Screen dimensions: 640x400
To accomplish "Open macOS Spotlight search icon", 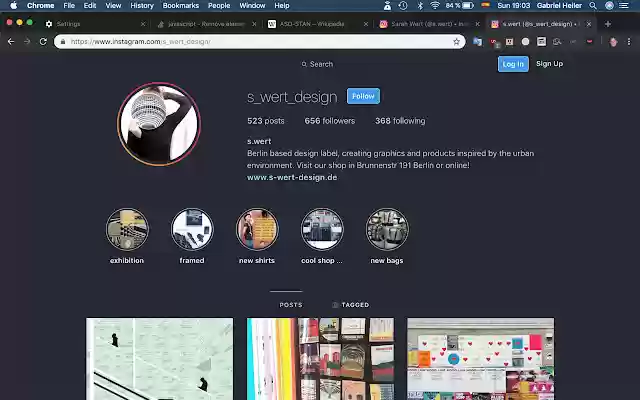I will (593, 5).
